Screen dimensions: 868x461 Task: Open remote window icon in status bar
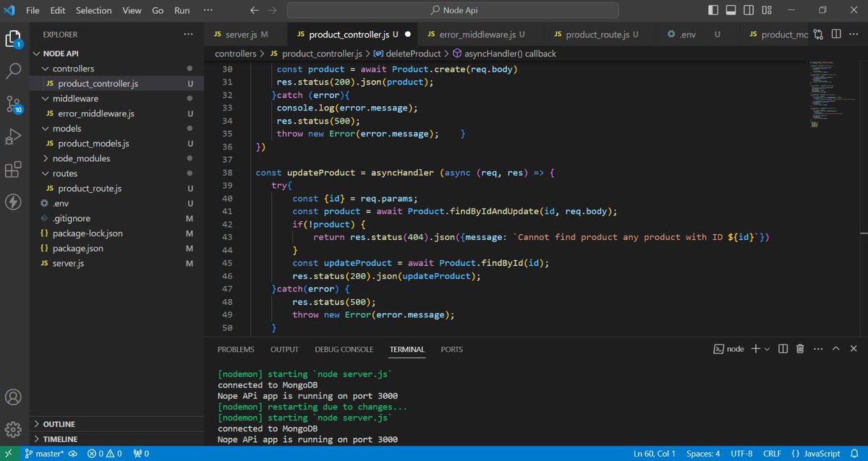tap(9, 454)
